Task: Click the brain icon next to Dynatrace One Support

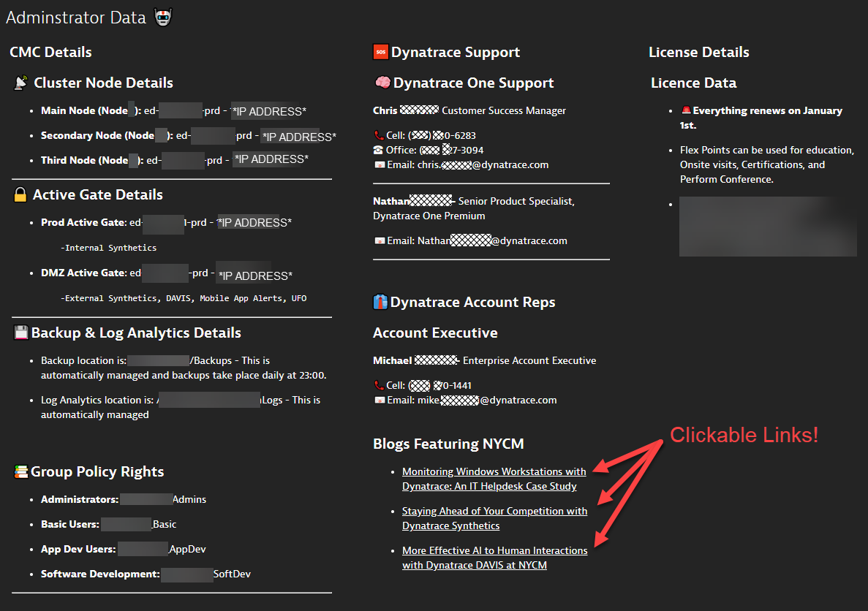Action: (382, 82)
